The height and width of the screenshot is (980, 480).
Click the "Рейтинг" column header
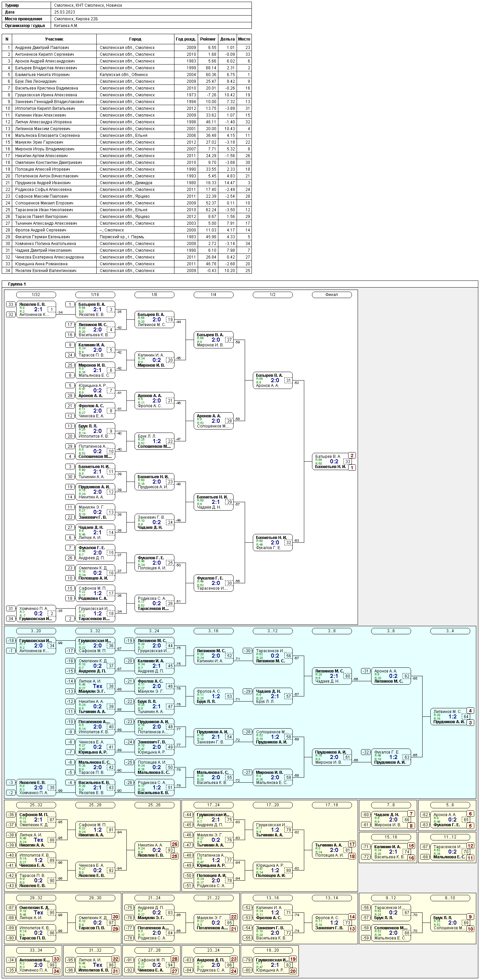(208, 39)
